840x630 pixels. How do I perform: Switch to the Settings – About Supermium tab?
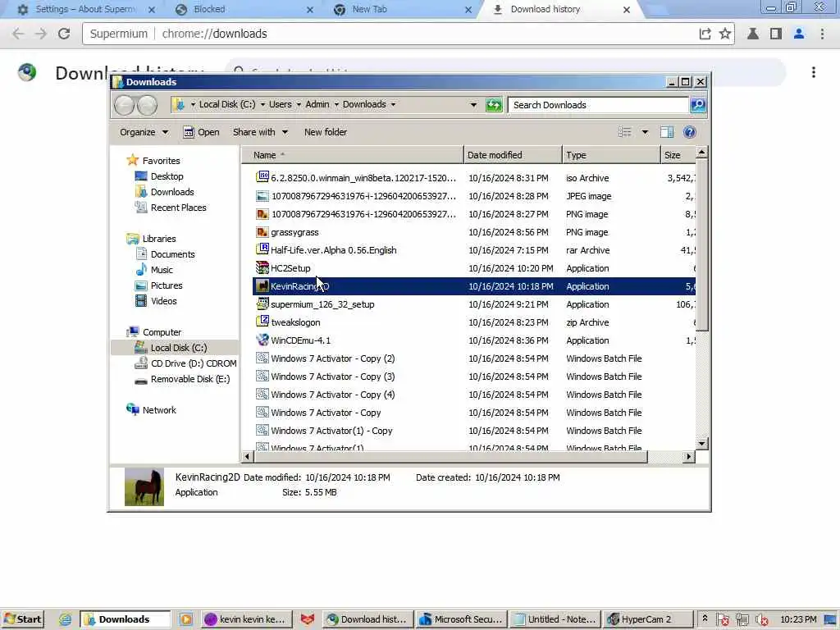coord(84,10)
